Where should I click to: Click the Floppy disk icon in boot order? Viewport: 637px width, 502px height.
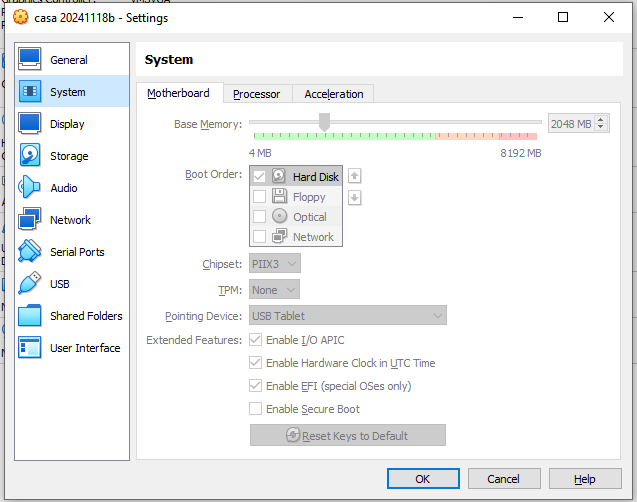point(279,196)
